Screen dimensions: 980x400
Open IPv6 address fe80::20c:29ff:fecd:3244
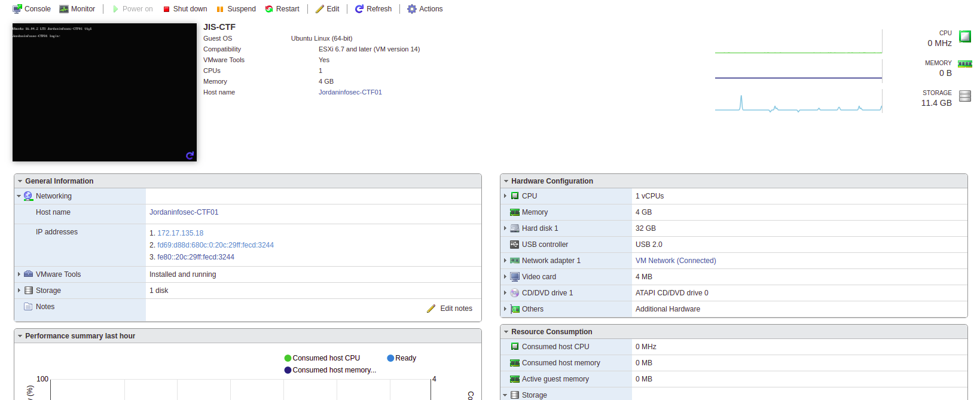coord(196,257)
